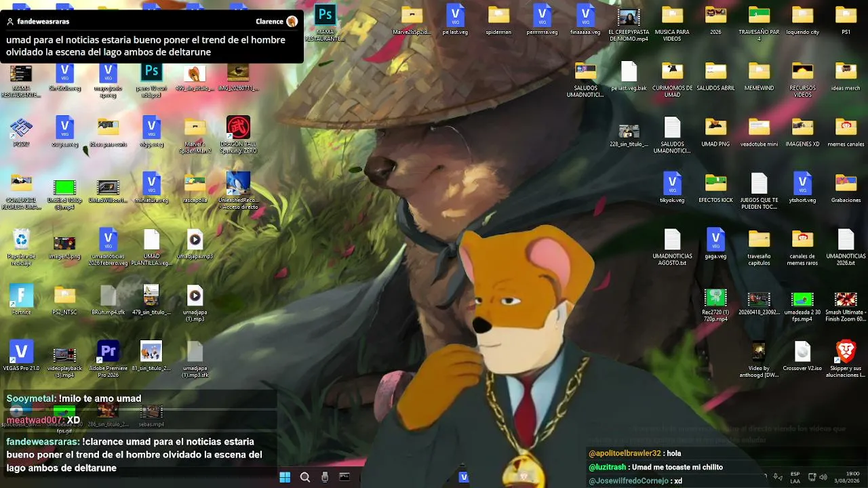Select the Marvel's Spider-Man 2 folder
Screen dimensions: 868x488
click(195, 134)
